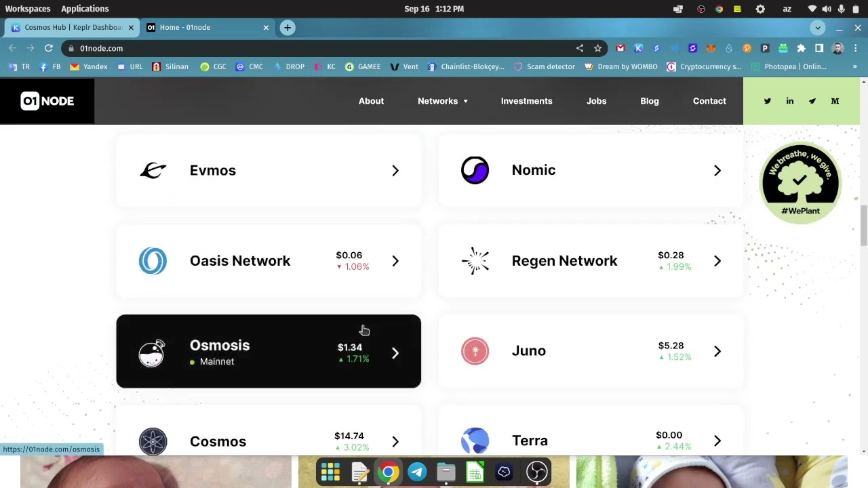Image resolution: width=868 pixels, height=488 pixels.
Task: Bookmark this page with the star icon
Action: click(x=597, y=48)
